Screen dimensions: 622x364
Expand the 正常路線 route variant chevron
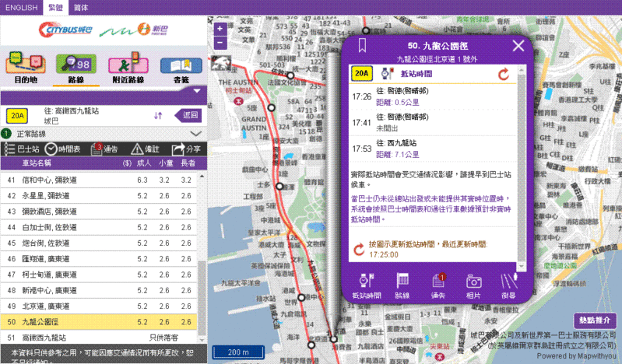tap(195, 133)
